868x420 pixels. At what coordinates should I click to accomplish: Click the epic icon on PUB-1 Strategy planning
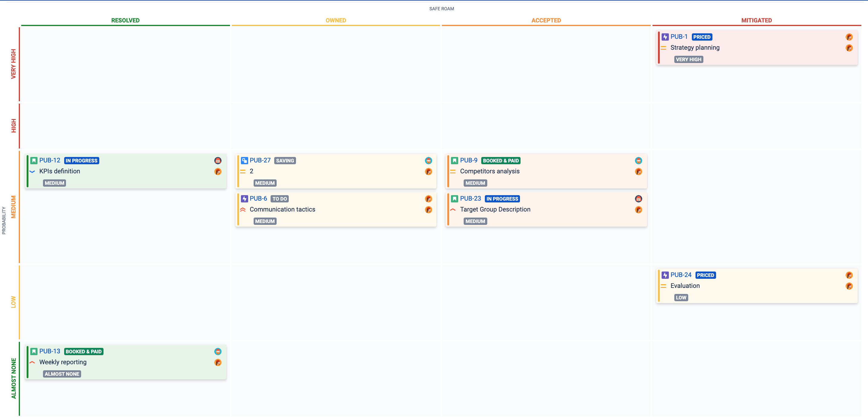pyautogui.click(x=665, y=37)
